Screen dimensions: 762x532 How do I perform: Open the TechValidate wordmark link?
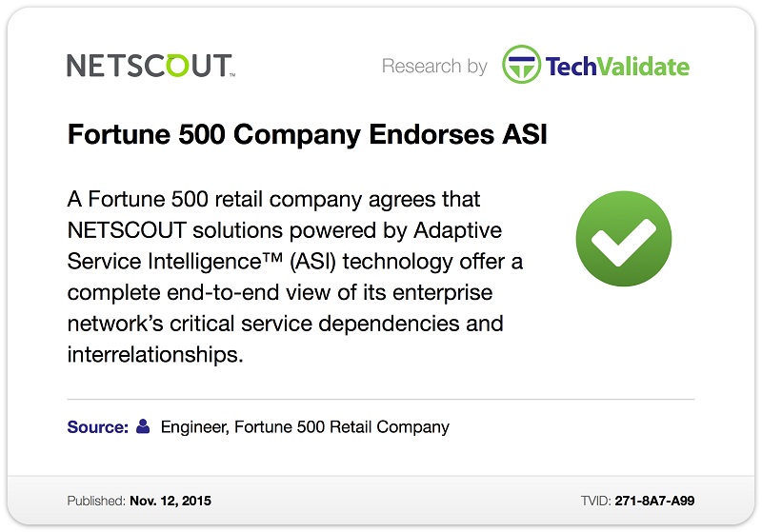point(617,67)
